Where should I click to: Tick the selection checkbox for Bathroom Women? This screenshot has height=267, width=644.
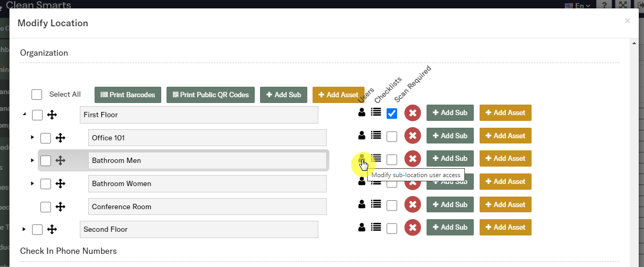coord(46,184)
